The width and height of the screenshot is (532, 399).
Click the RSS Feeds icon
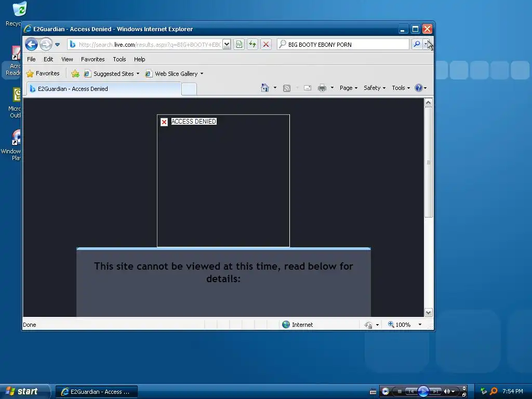click(x=287, y=88)
